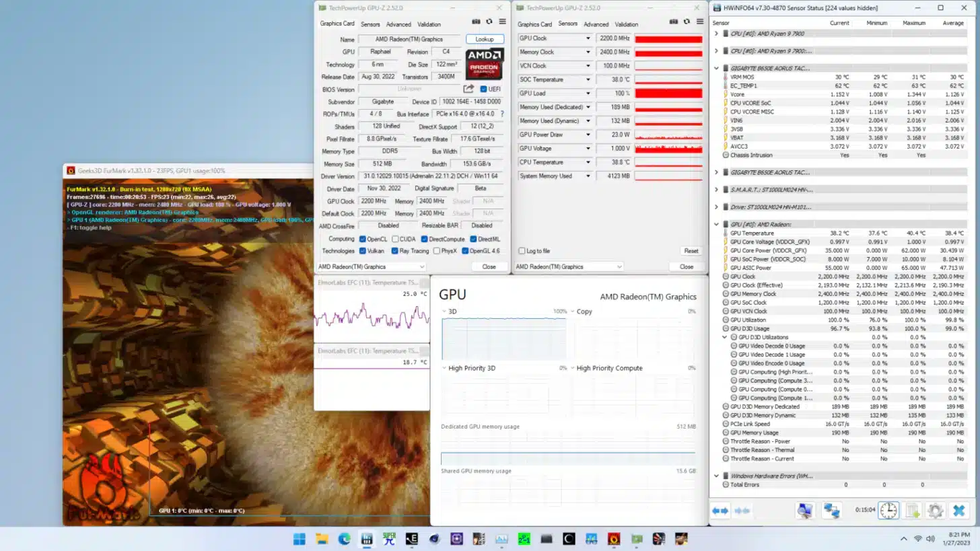Click the Wi-Fi icon in system tray
980x551 pixels.
(918, 539)
